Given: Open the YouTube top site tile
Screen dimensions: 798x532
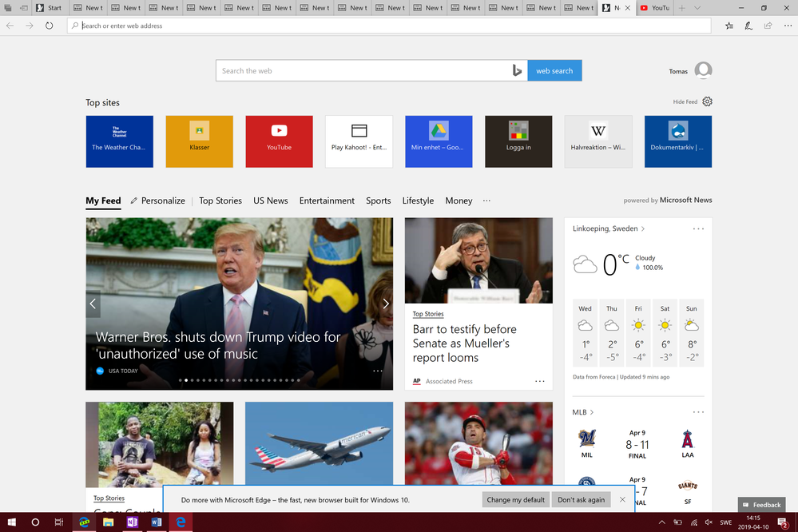Looking at the screenshot, I should (280, 141).
